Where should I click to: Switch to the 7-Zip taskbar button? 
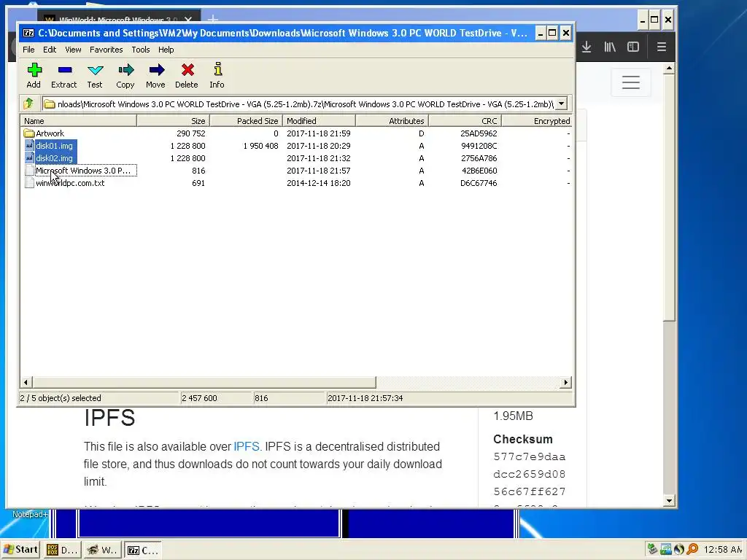142,550
